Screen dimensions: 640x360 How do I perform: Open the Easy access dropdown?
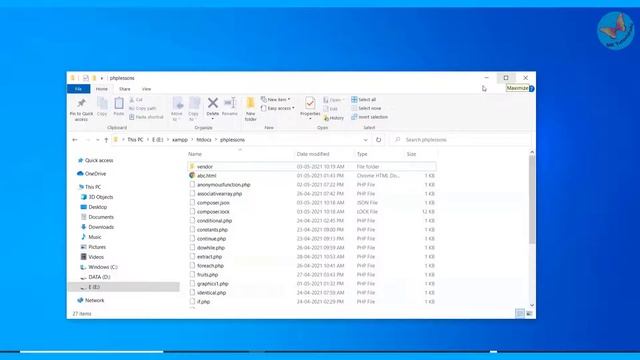click(278, 108)
